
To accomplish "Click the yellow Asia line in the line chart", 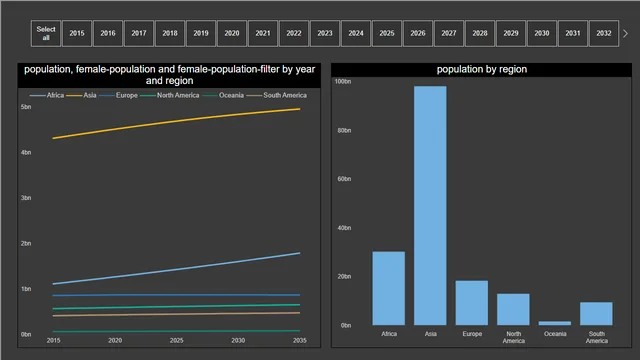I will click(x=176, y=121).
